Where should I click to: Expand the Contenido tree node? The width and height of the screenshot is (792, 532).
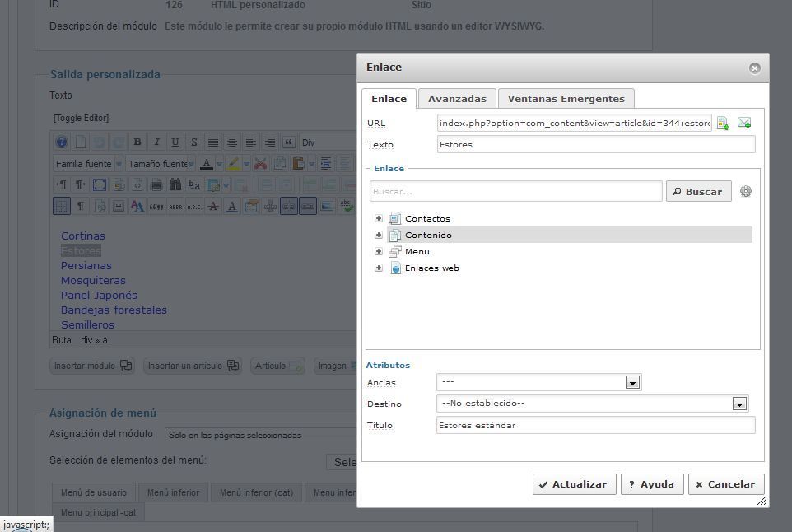point(379,235)
